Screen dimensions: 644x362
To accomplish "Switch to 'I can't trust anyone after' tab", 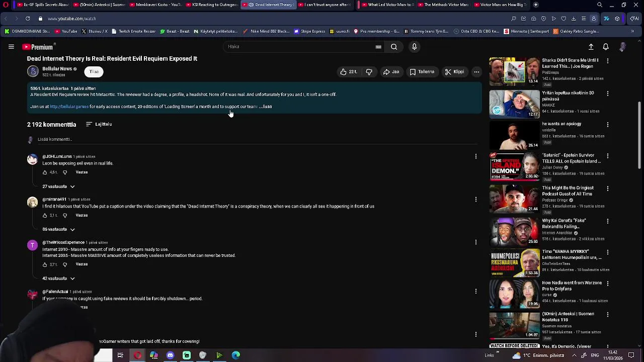I will [324, 5].
